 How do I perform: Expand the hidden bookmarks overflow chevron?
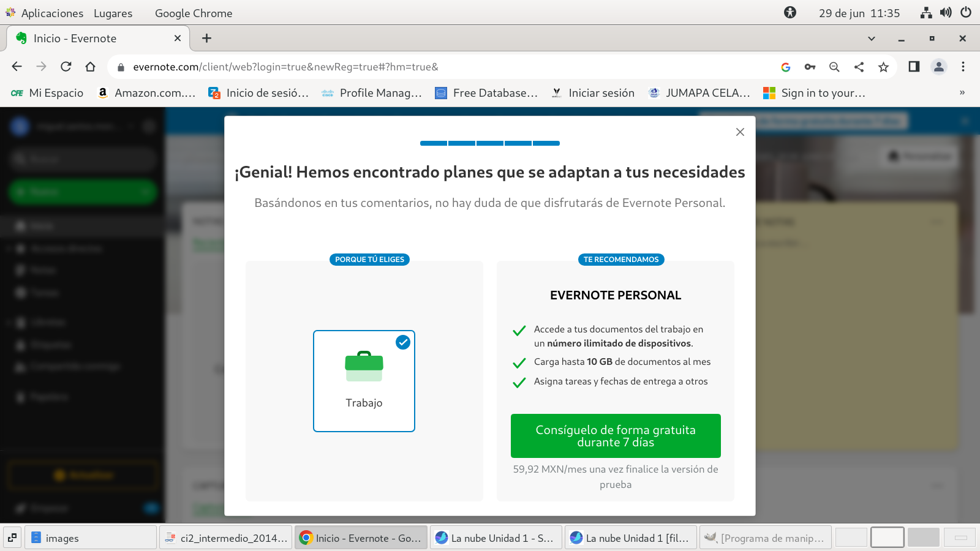coord(962,93)
